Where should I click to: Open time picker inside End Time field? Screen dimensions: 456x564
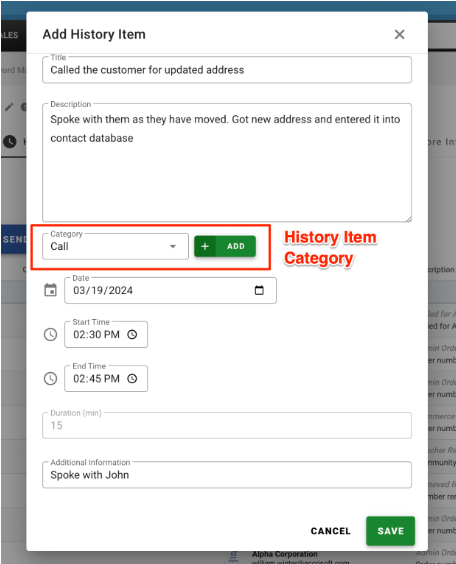(132, 378)
